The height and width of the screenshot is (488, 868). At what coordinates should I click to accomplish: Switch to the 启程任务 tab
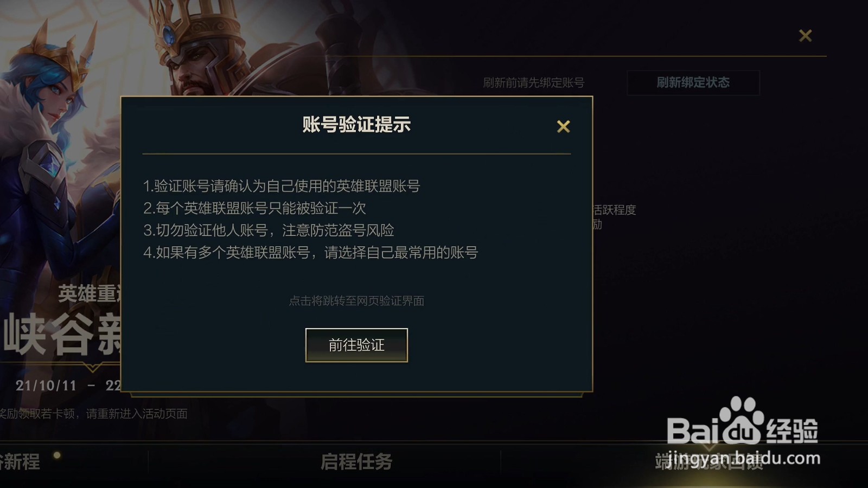[356, 461]
